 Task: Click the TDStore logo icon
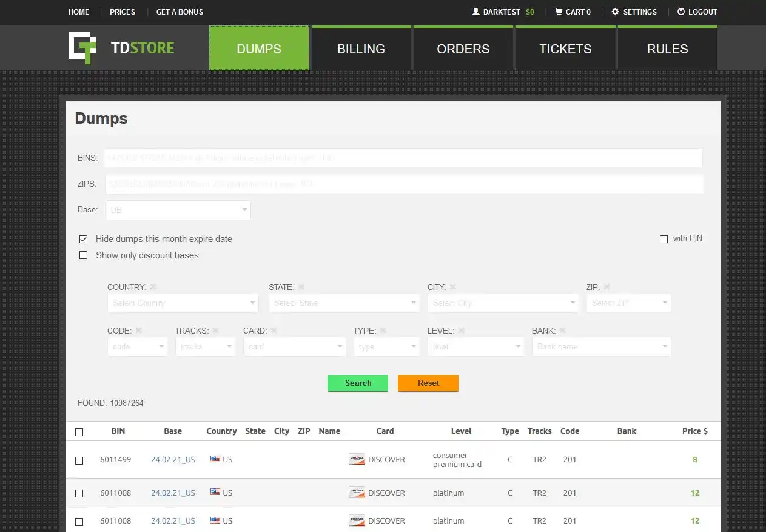(82, 48)
